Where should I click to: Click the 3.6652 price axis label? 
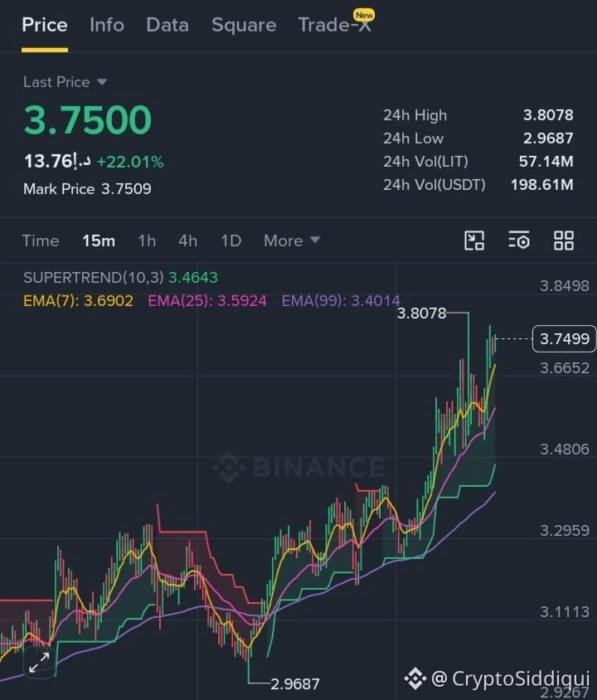(565, 368)
